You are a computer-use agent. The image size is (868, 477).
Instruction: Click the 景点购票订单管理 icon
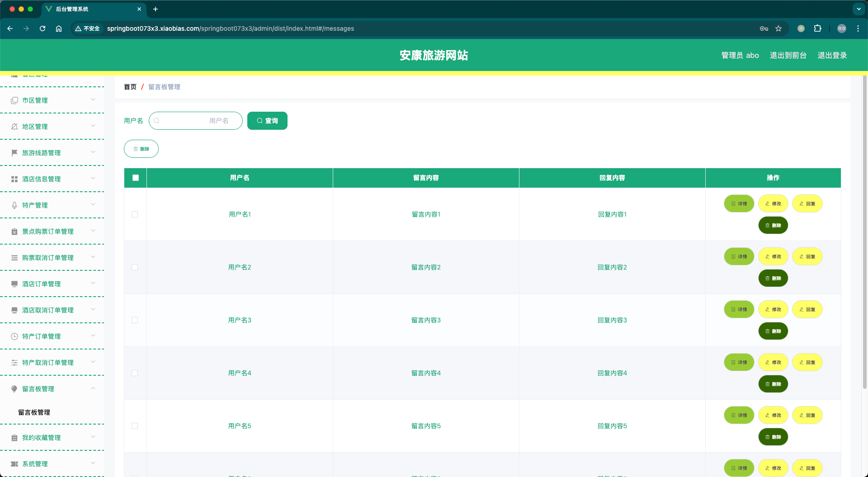coord(14,231)
